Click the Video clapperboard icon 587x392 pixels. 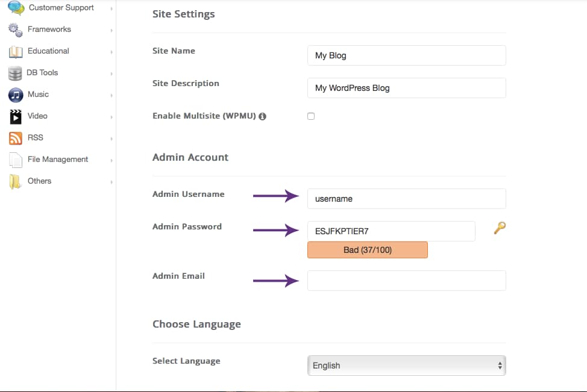click(16, 116)
